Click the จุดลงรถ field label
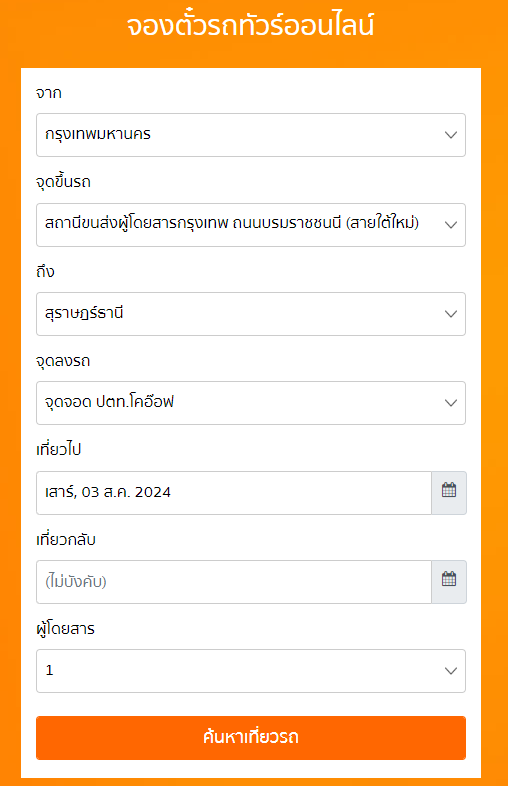 click(63, 361)
